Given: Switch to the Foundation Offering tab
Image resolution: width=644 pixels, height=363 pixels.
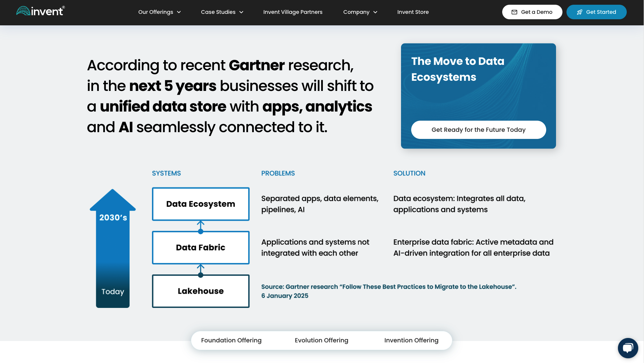Looking at the screenshot, I should coord(231,340).
